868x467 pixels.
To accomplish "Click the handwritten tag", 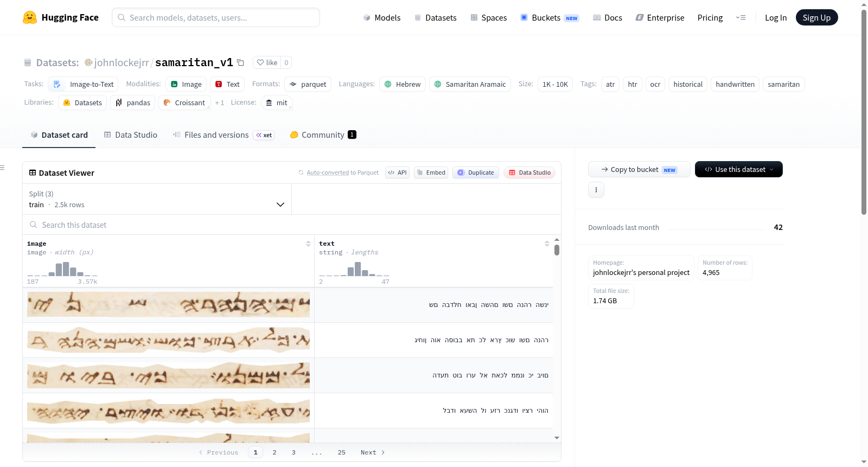I will (x=735, y=84).
